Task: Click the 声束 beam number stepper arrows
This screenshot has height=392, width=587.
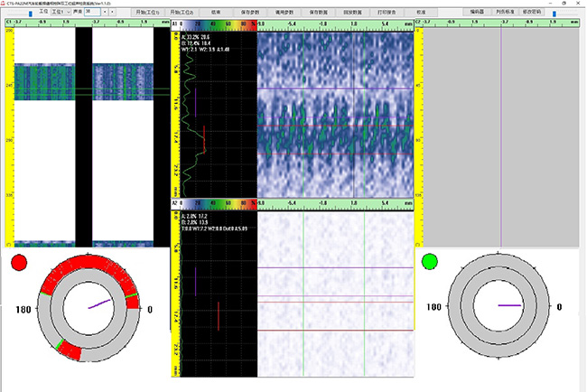Action: pyautogui.click(x=107, y=13)
